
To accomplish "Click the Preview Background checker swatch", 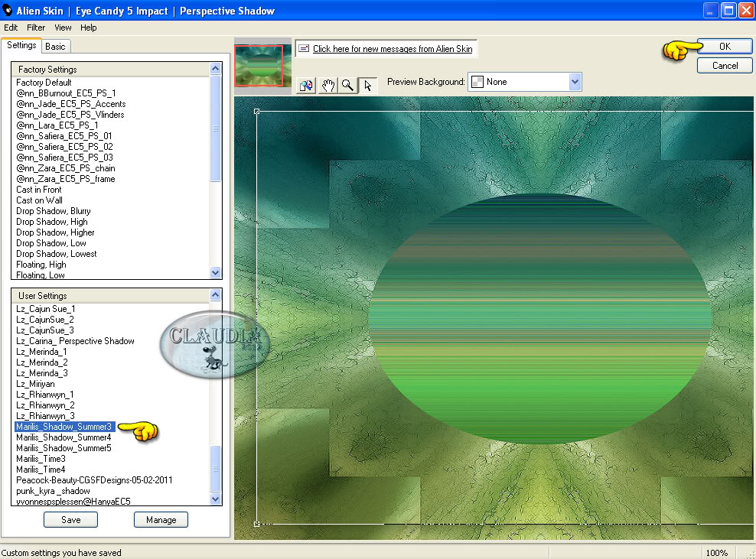I will pyautogui.click(x=477, y=82).
